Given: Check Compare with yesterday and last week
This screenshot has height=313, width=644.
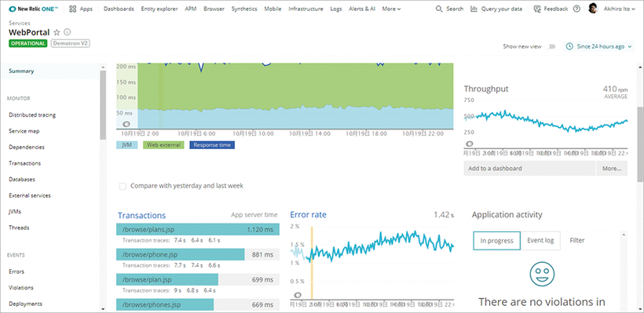Looking at the screenshot, I should point(123,186).
